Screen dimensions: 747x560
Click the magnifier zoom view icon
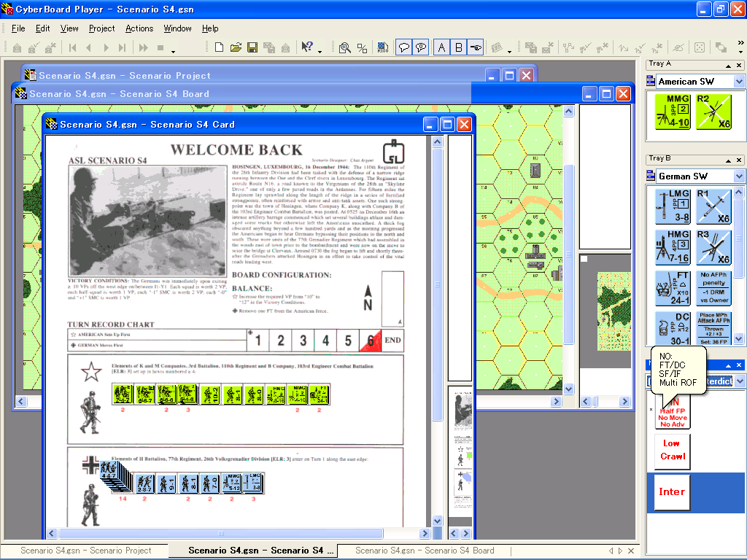(x=344, y=47)
